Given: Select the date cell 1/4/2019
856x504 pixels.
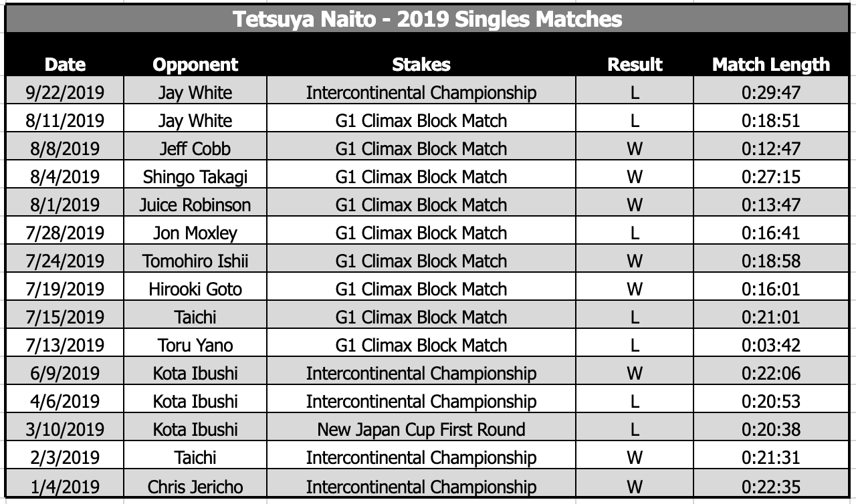Looking at the screenshot, I should 65,487.
